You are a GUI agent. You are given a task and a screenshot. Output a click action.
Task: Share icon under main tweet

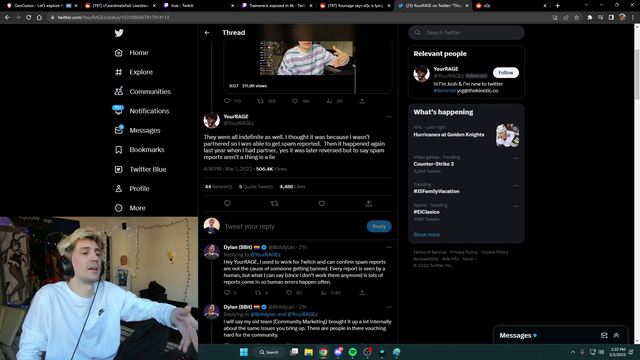tap(369, 203)
